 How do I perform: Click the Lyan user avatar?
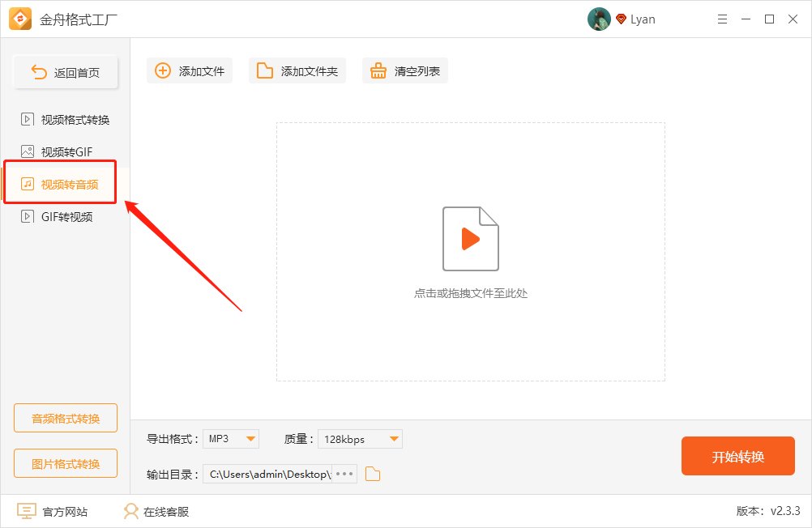click(599, 19)
